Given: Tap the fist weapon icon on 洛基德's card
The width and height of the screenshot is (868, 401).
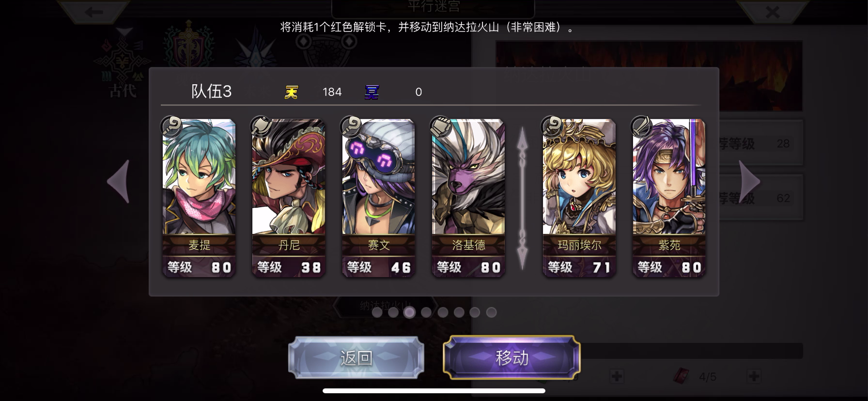Looking at the screenshot, I should click(x=440, y=127).
